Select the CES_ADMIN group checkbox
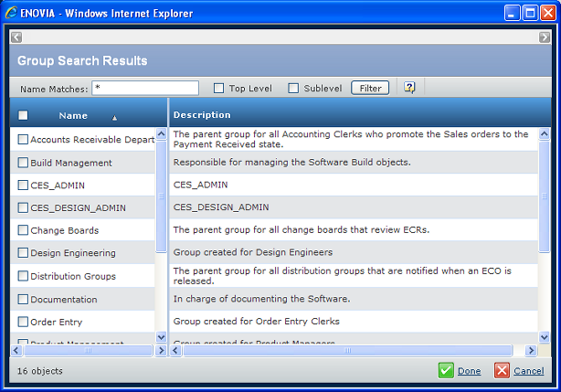Viewport: 561px width, 392px height. [x=23, y=185]
